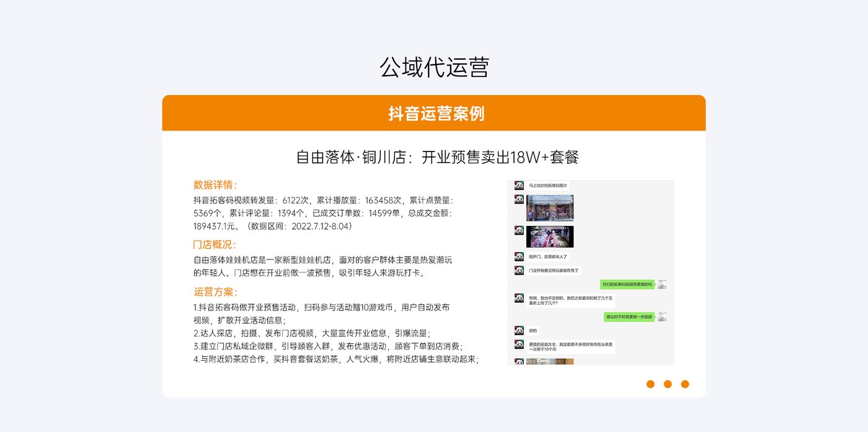Click the line starting 2.达人探店
The image size is (868, 432).
312,333
